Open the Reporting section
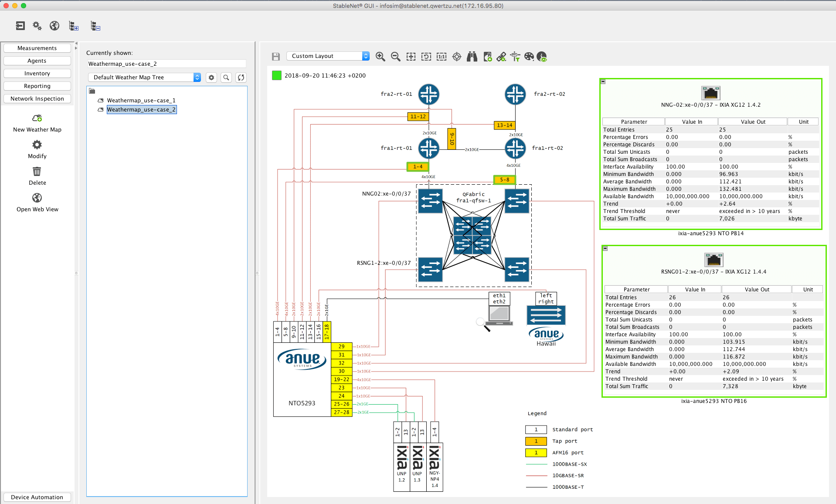 [37, 86]
